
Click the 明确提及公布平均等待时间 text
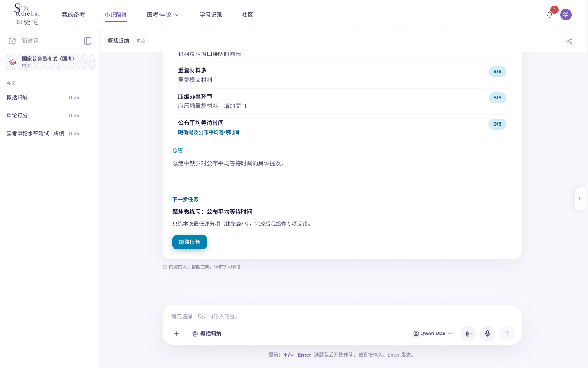pyautogui.click(x=209, y=132)
